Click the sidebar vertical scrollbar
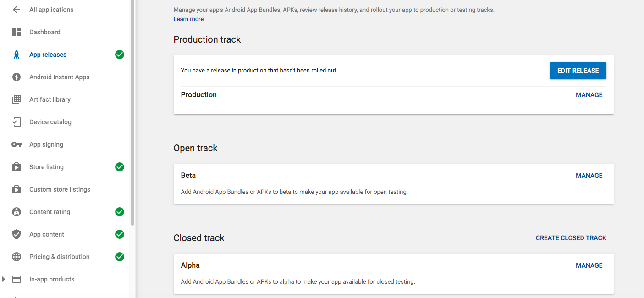Image resolution: width=644 pixels, height=298 pixels. [x=132, y=115]
